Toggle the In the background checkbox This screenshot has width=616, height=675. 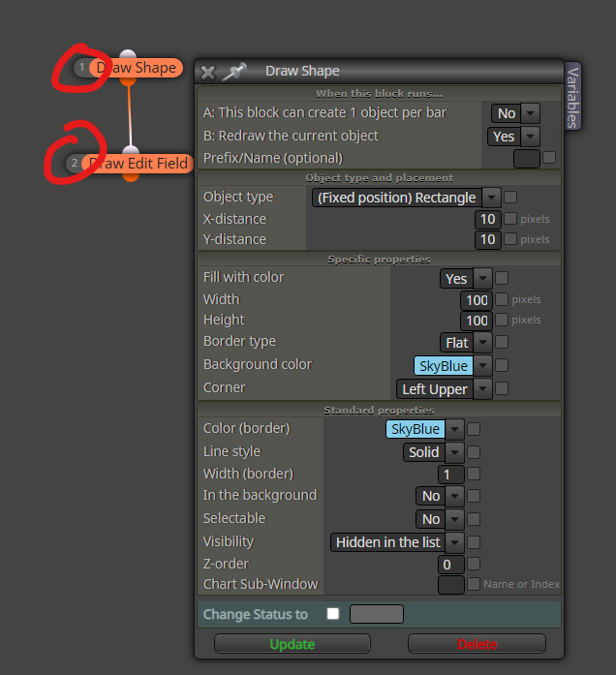click(x=474, y=496)
